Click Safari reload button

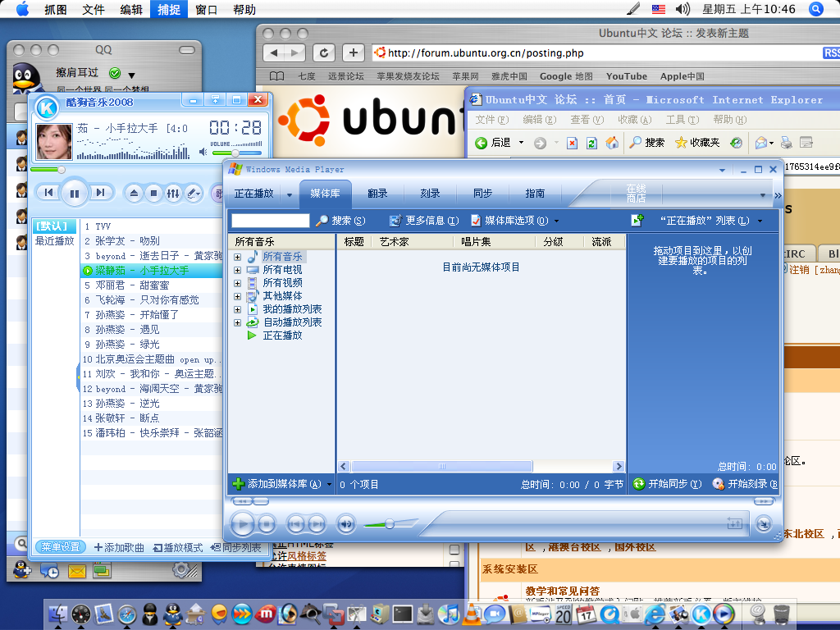point(324,52)
